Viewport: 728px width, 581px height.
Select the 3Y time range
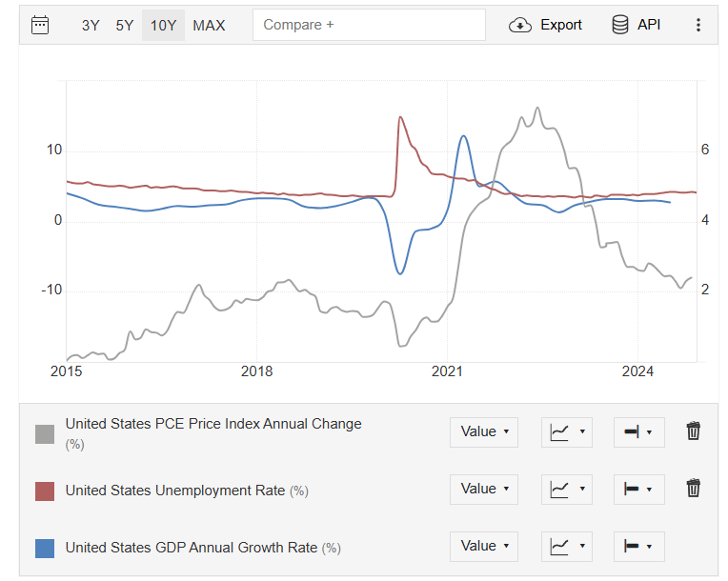[x=91, y=25]
